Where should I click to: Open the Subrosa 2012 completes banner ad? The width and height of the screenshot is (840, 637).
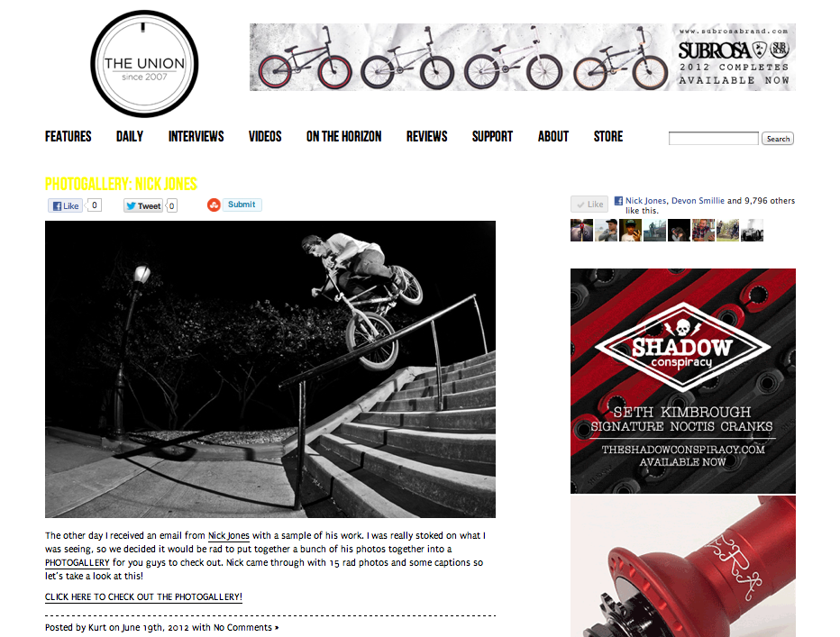click(x=523, y=57)
